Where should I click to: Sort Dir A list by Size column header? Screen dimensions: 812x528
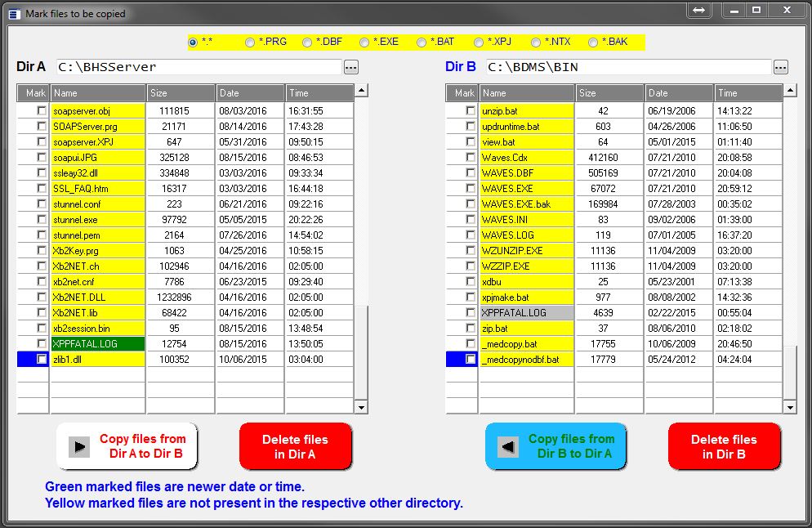coord(181,93)
